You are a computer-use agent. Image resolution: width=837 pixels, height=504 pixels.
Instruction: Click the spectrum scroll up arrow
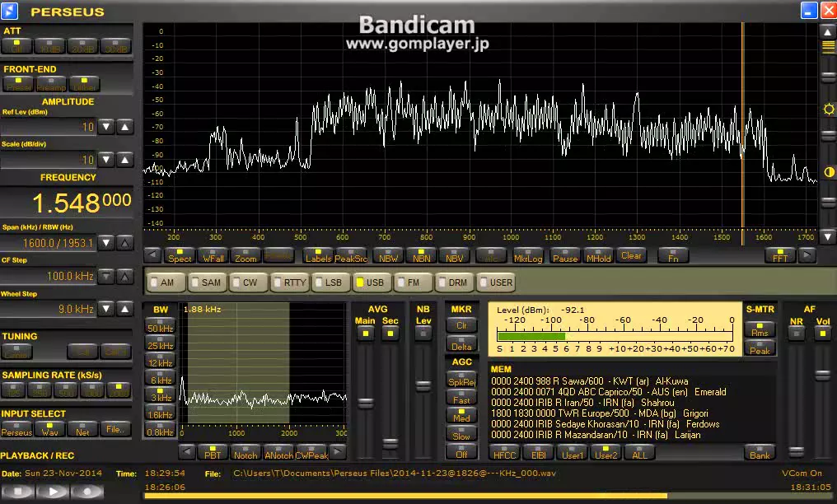coord(828,32)
